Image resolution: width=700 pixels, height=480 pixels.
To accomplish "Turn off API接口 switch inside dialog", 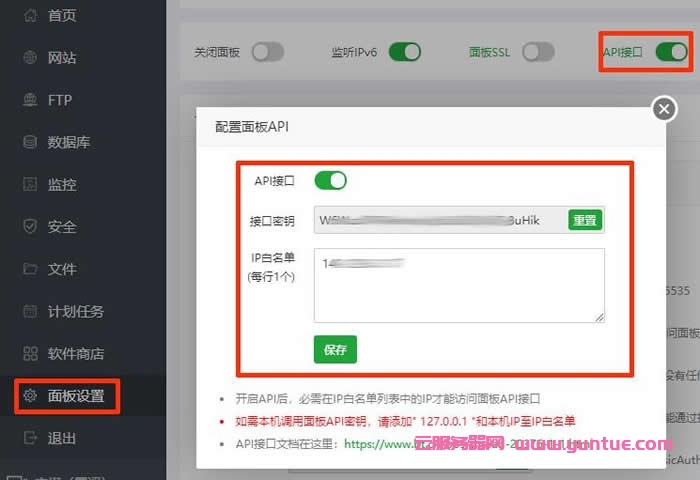I will 330,181.
